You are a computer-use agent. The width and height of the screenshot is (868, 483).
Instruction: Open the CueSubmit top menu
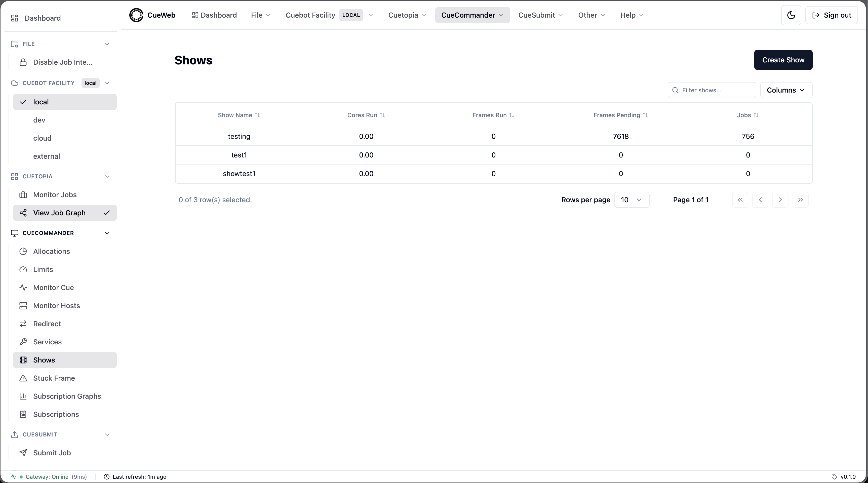tap(540, 15)
